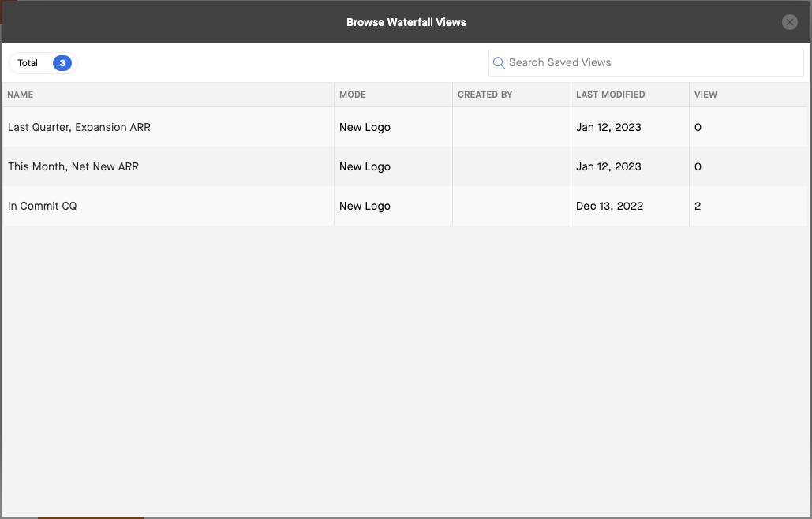
Task: Select New Logo mode in This Month row
Action: (365, 166)
